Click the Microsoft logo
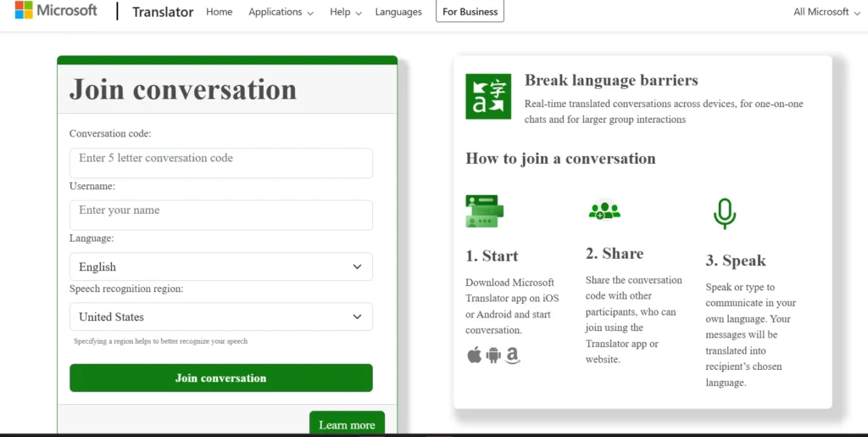 tap(56, 10)
